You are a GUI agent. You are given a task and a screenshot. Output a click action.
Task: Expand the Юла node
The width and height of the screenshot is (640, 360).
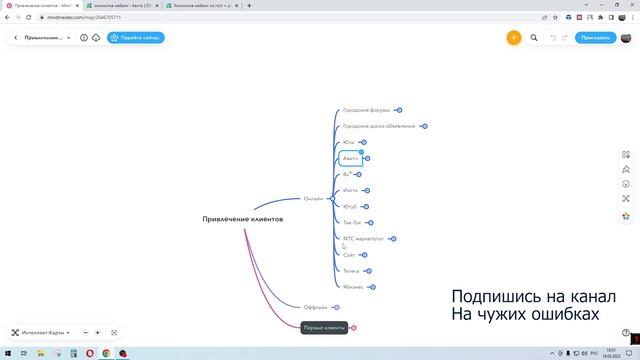pyautogui.click(x=364, y=142)
